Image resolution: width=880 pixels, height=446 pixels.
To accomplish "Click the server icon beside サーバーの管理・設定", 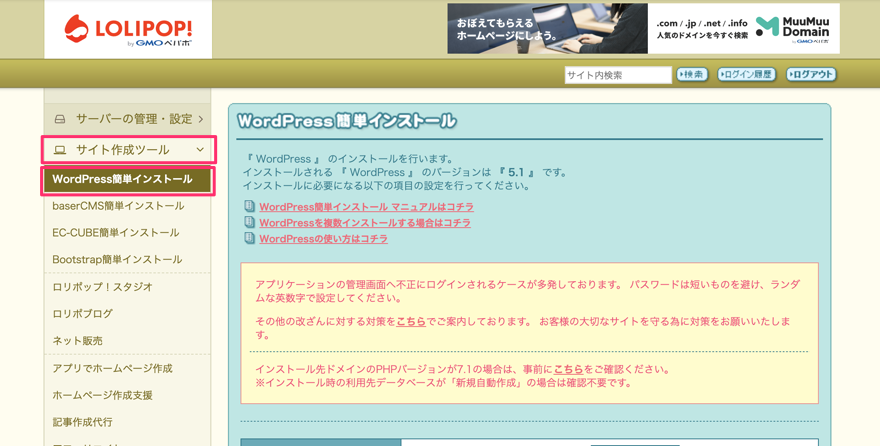I will (59, 119).
